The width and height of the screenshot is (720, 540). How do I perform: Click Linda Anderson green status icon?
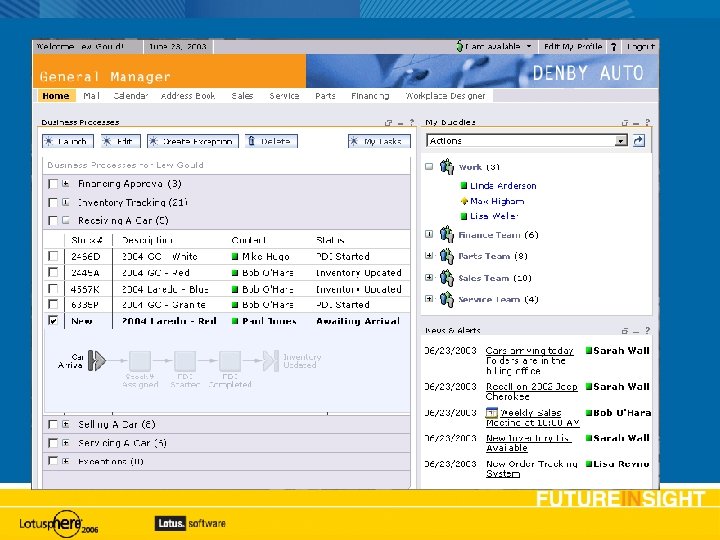[x=464, y=186]
